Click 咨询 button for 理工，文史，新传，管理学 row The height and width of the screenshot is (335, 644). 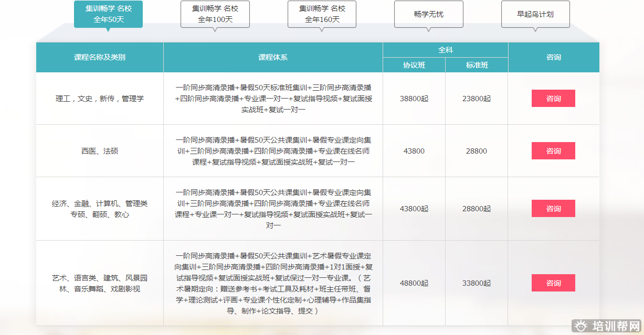(553, 99)
